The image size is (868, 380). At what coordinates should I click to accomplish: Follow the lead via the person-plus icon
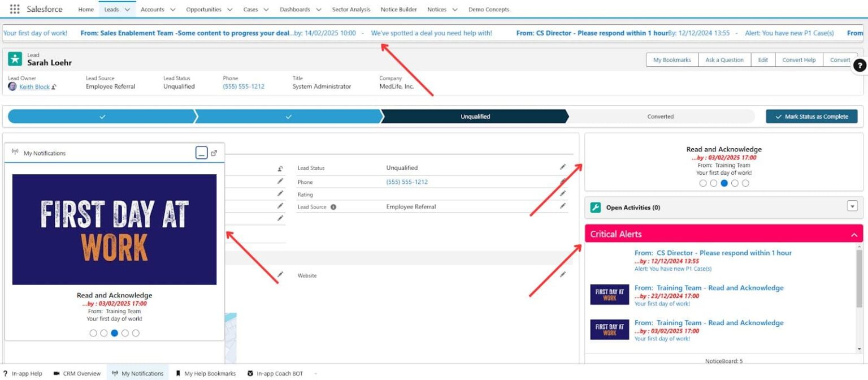point(280,168)
